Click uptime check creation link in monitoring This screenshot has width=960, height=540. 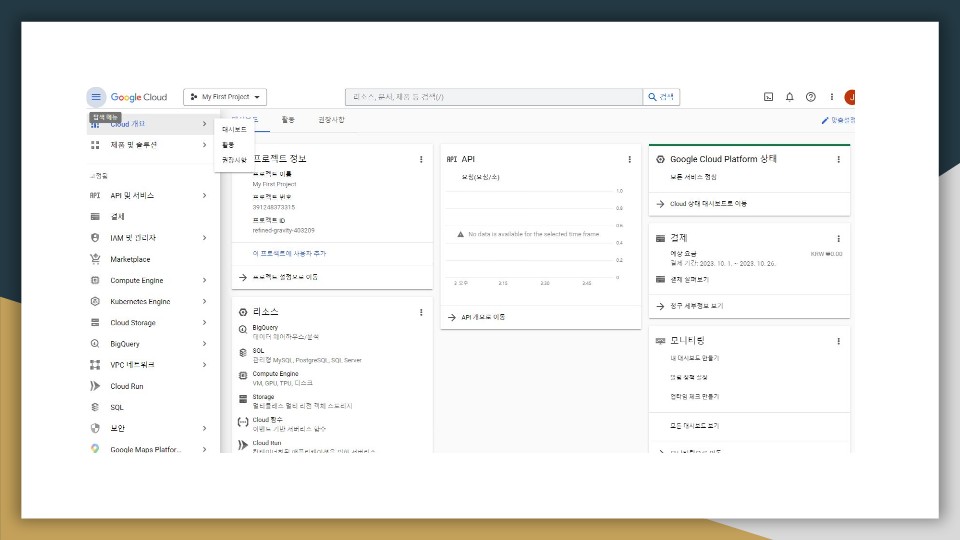[x=694, y=397]
